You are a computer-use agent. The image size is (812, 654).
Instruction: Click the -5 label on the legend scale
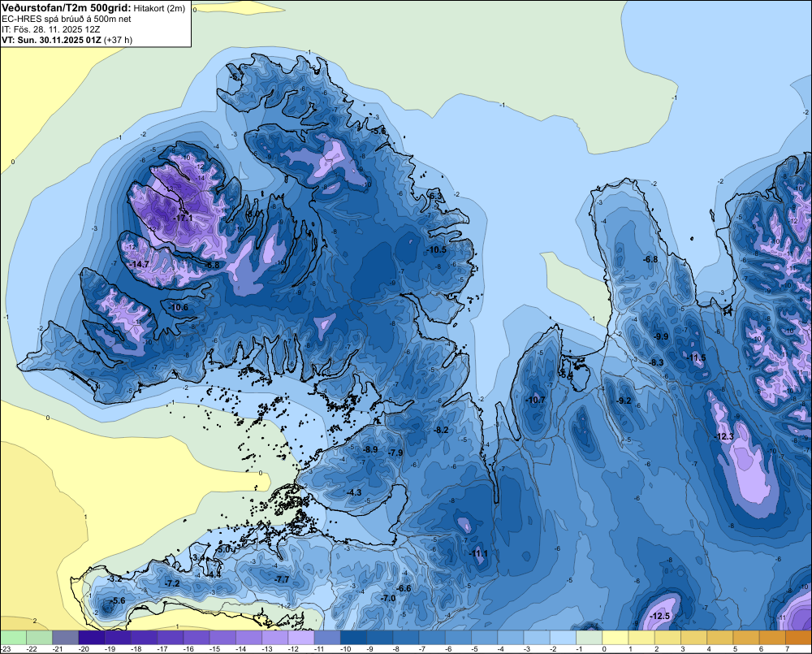click(x=475, y=649)
